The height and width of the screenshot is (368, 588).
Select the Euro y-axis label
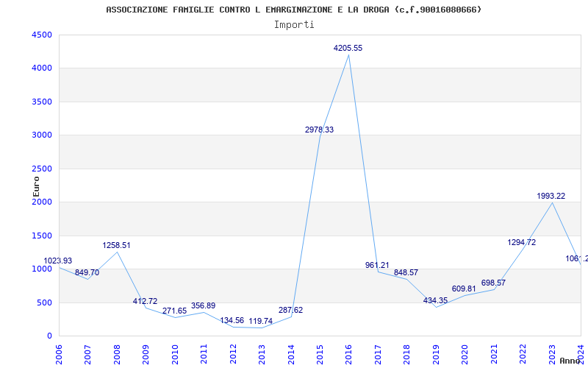(36, 187)
